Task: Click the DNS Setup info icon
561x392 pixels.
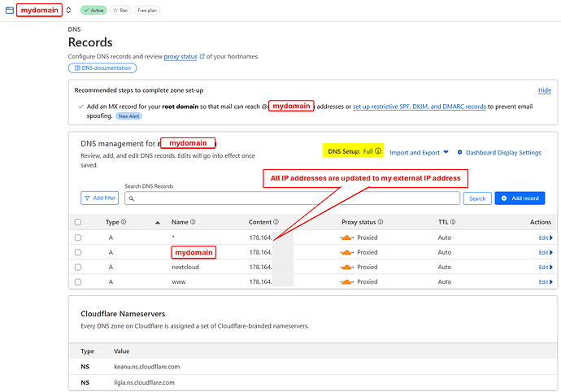Action: (x=378, y=151)
